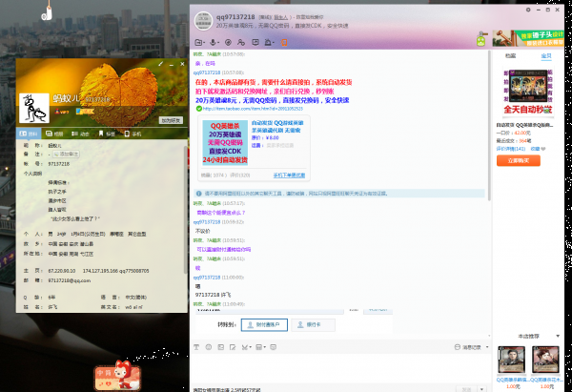Viewport: 572px width, 392px height.
Task: Click the edit pencil icon on profile window
Action: pyautogui.click(x=160, y=64)
